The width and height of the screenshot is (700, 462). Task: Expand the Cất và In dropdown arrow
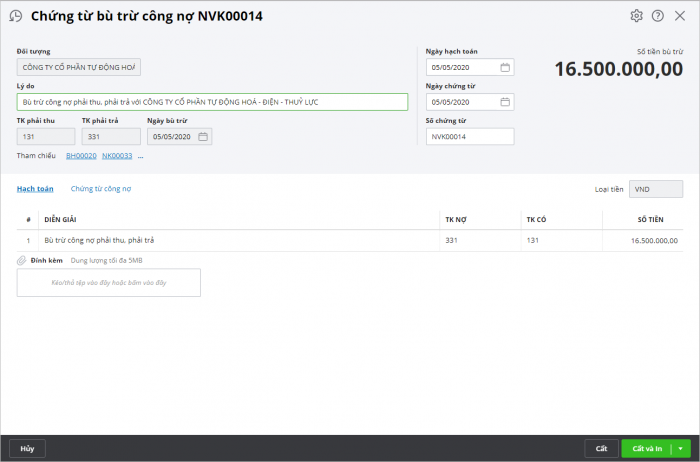tap(680, 449)
